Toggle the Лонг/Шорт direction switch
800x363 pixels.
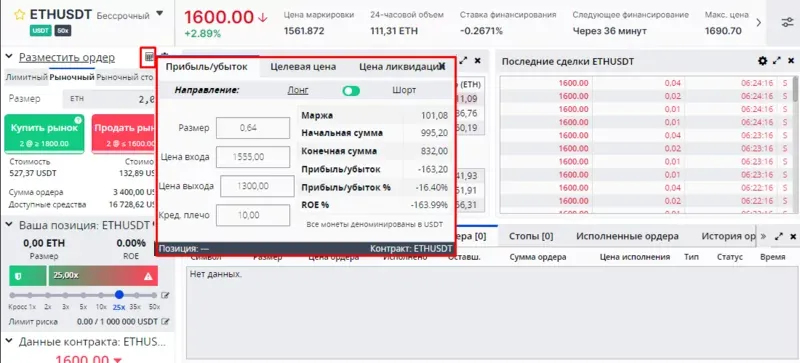pos(351,91)
